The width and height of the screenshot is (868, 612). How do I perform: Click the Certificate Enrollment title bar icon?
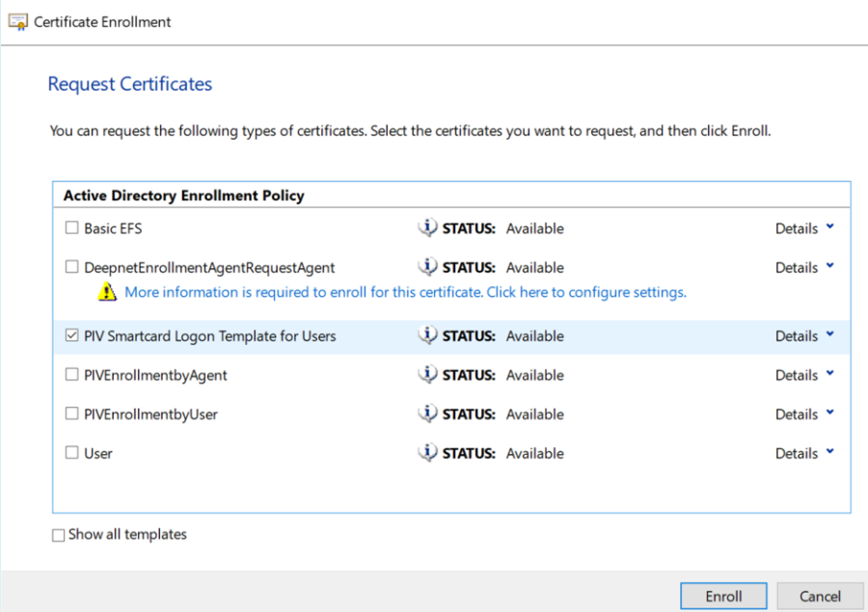(x=17, y=21)
